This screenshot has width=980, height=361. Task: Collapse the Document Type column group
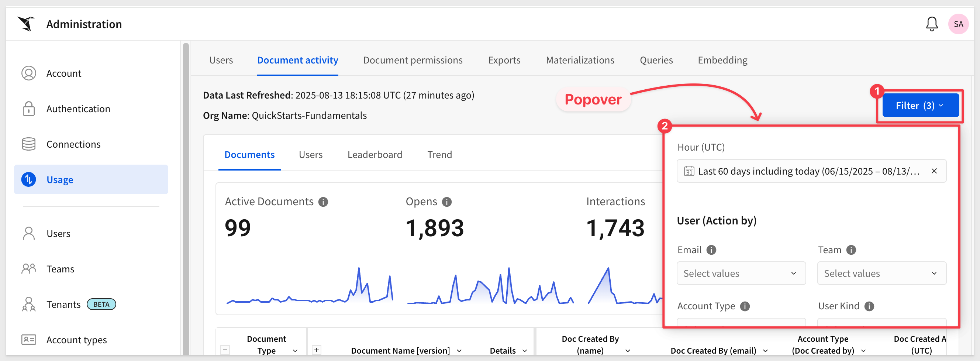225,350
